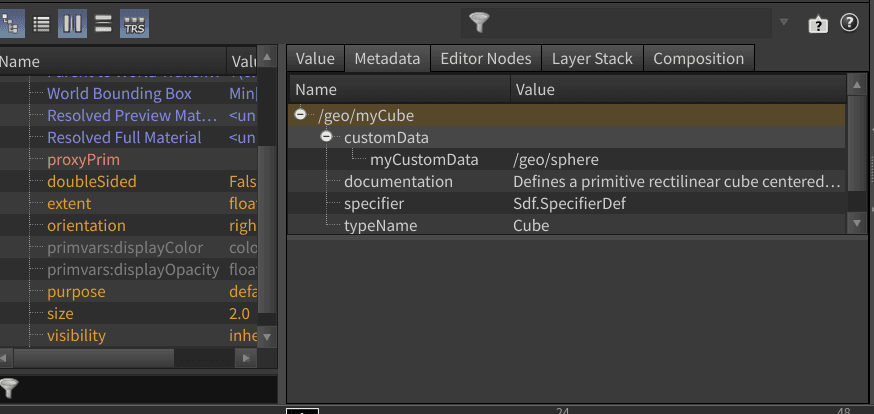This screenshot has height=414, width=874.
Task: Toggle the TRS transform display button
Action: coord(134,24)
